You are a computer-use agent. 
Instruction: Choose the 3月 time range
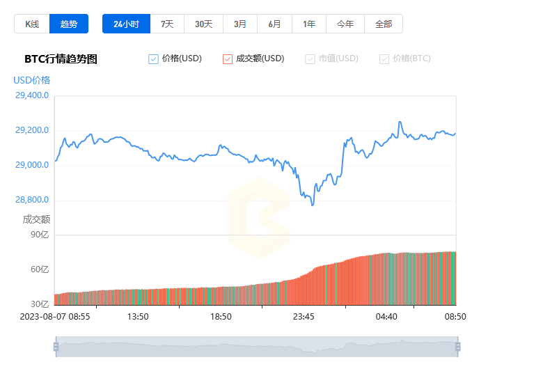(x=240, y=24)
